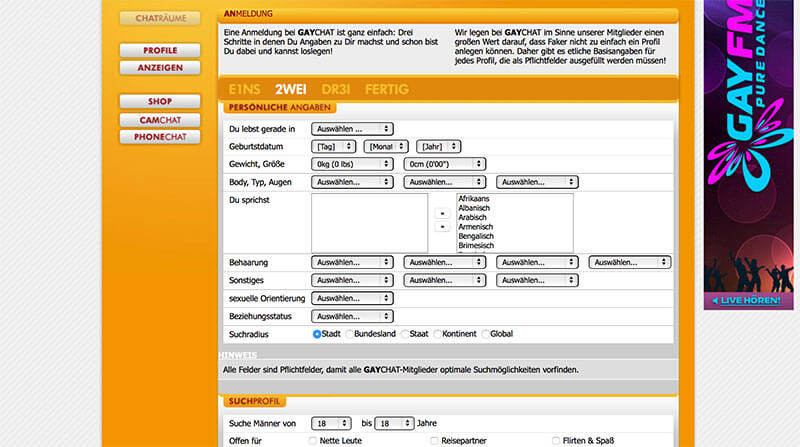Switch to the E1NS step tab

(x=245, y=89)
